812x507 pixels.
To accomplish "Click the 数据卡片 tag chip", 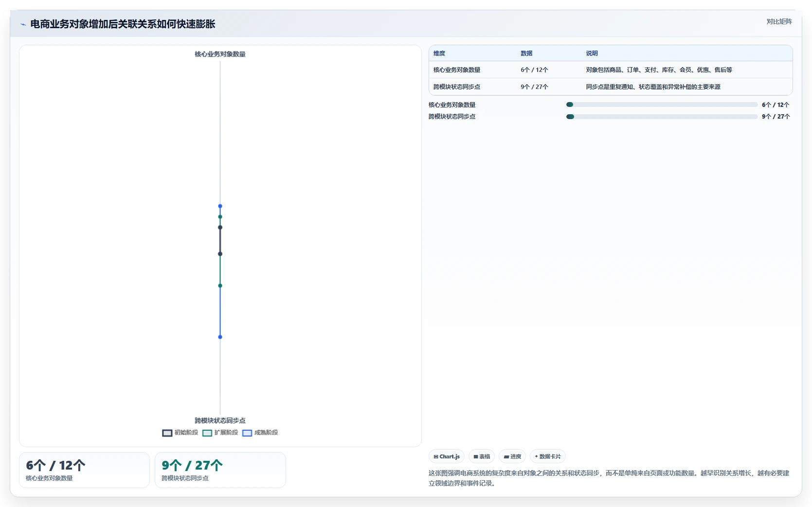I will coord(548,456).
